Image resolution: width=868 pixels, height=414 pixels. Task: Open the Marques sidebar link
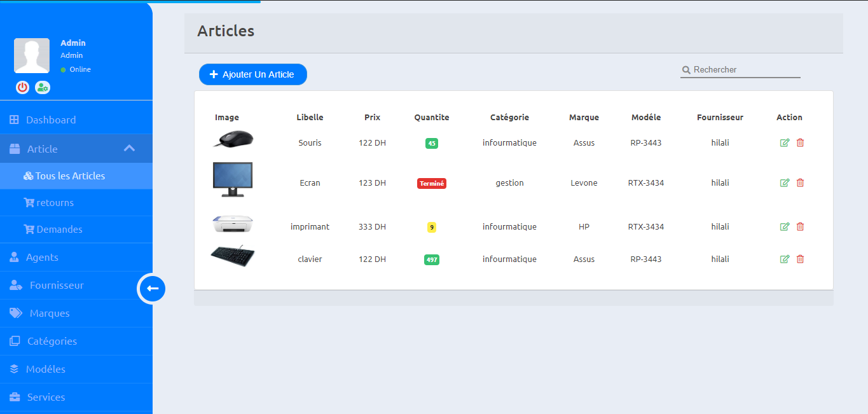[x=50, y=314]
